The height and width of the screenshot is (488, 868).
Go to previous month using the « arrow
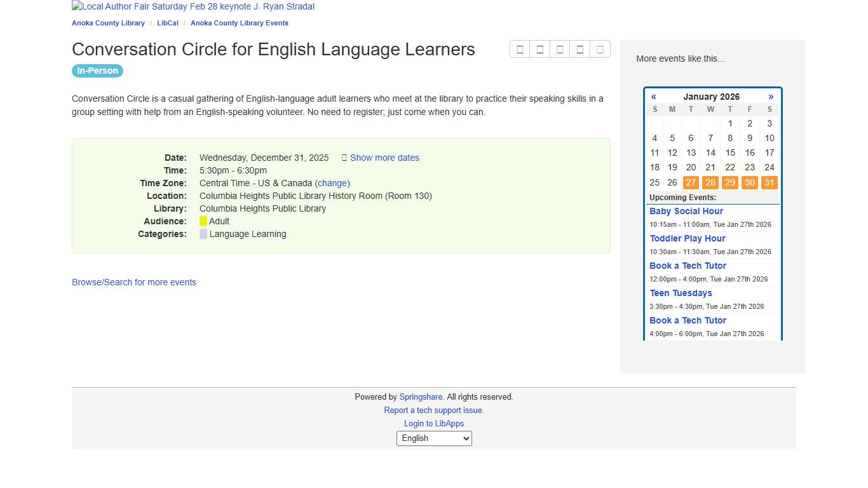click(x=653, y=97)
